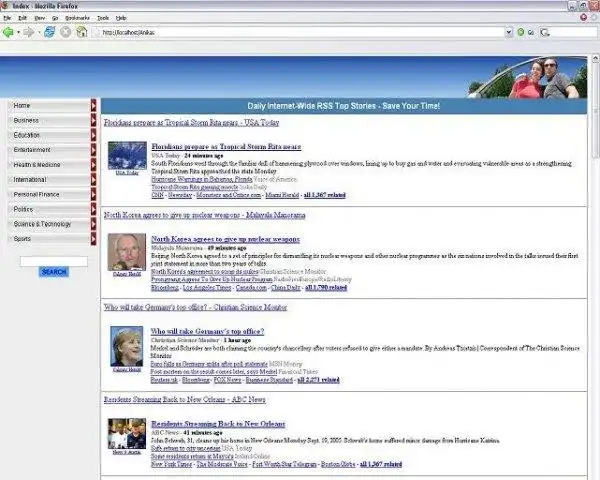
Task: Click the tropical storm satellite thumbnail
Action: (x=127, y=155)
